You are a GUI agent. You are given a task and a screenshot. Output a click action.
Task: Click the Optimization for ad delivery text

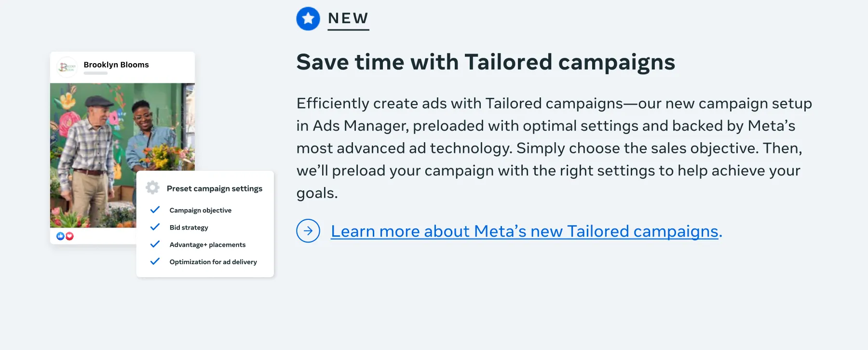(213, 262)
